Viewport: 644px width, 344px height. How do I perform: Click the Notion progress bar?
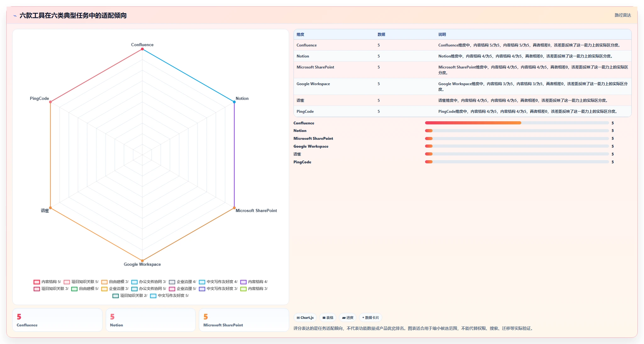[517, 131]
